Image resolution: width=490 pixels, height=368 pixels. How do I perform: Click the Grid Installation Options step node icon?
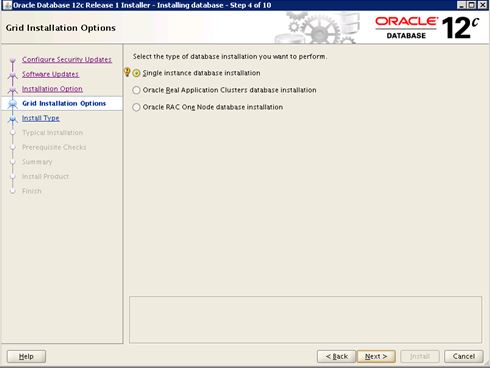[x=13, y=104]
